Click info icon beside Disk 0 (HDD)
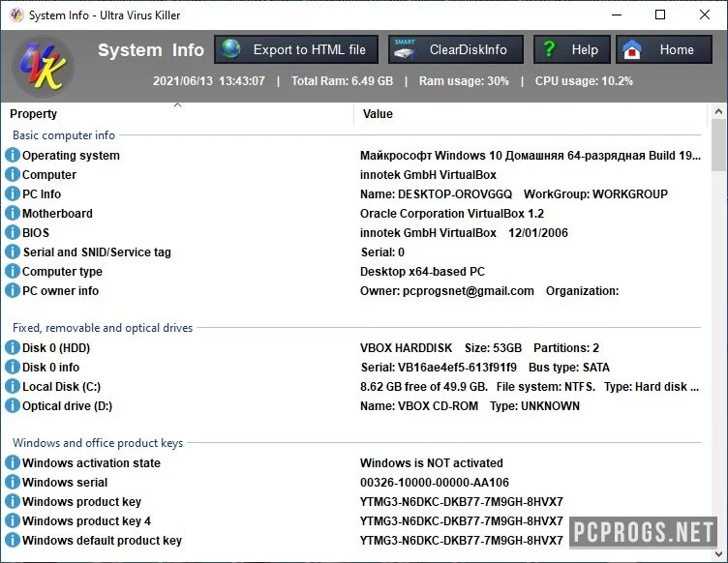Viewport: 728px width, 563px height. (x=13, y=348)
